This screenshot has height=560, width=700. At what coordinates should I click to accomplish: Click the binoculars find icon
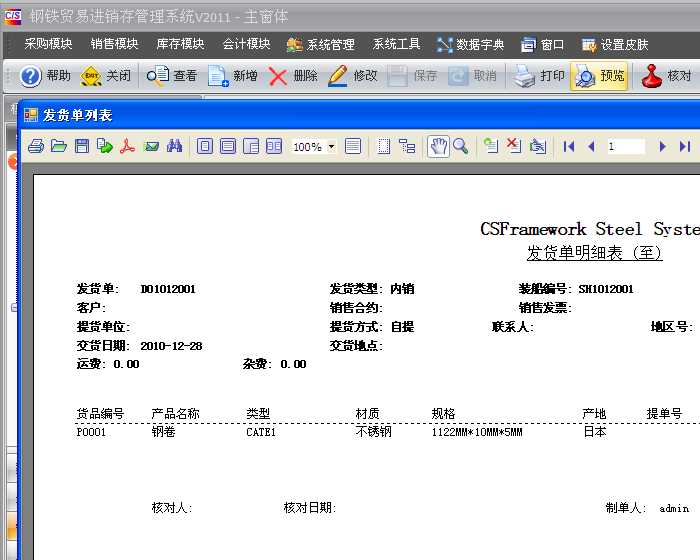point(174,146)
